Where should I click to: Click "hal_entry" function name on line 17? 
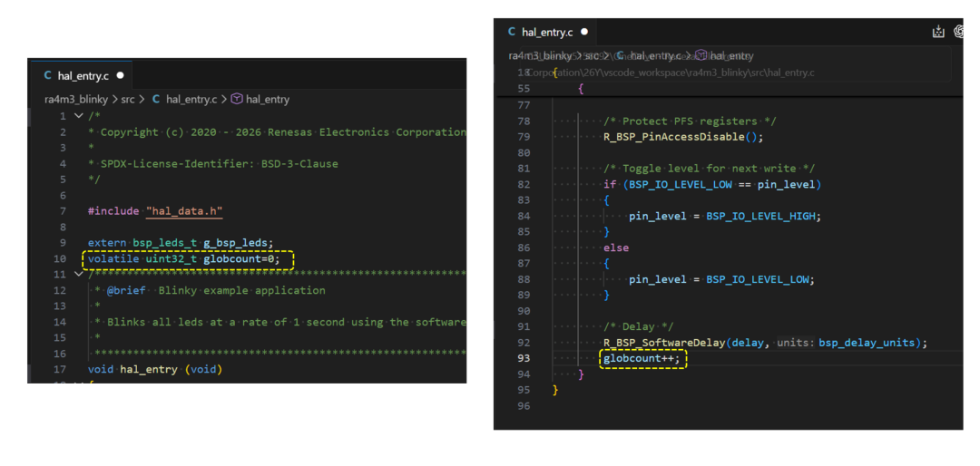pos(148,369)
